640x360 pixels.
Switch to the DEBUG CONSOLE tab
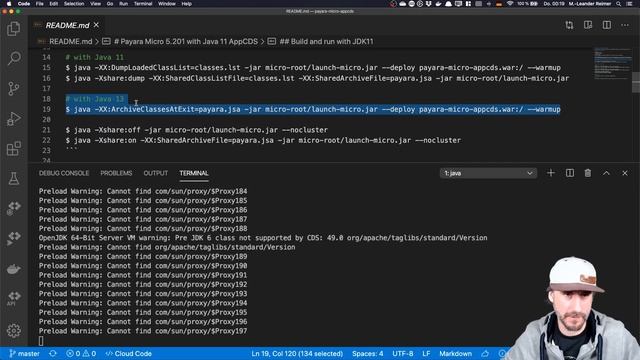(64, 173)
